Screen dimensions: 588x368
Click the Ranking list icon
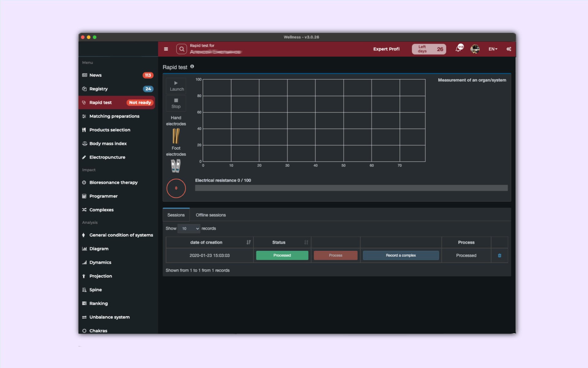pyautogui.click(x=84, y=303)
